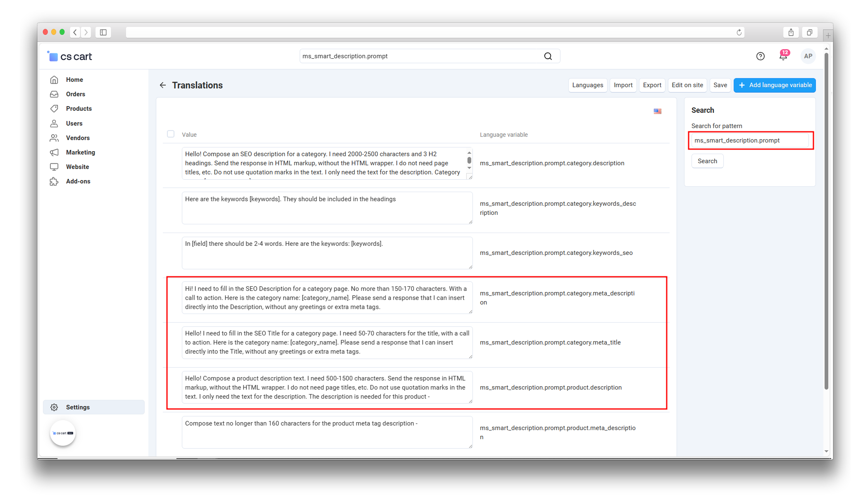868x504 pixels.
Task: Click the AP user avatar
Action: (x=808, y=56)
